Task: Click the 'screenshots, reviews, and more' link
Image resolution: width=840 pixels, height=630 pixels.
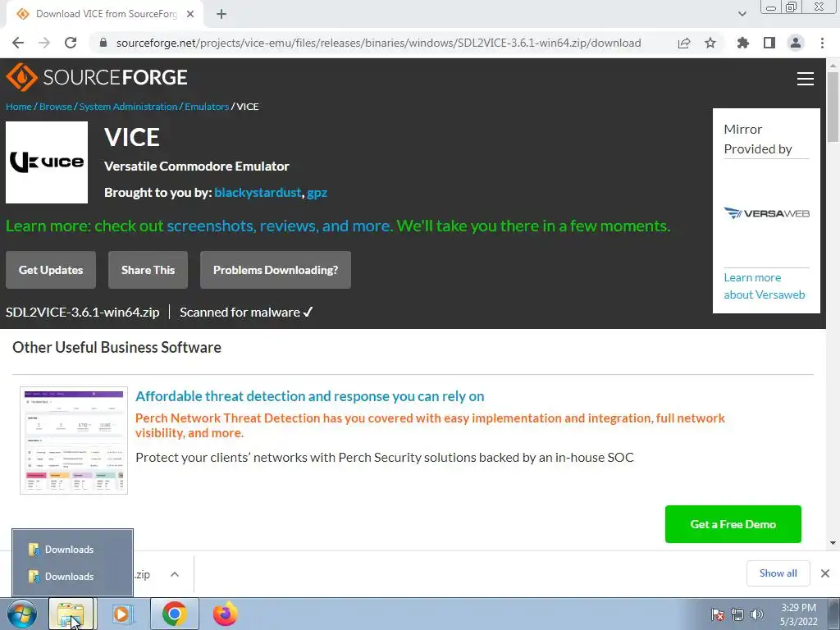Action: point(278,226)
